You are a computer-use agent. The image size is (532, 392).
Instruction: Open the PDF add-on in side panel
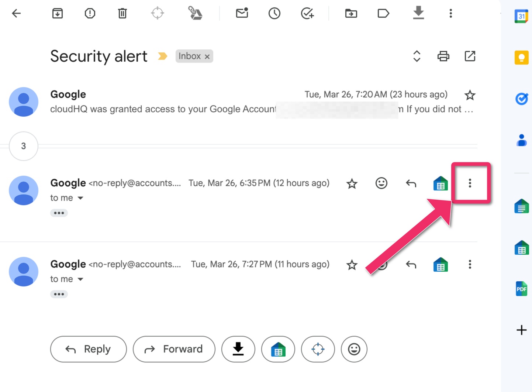click(x=522, y=289)
